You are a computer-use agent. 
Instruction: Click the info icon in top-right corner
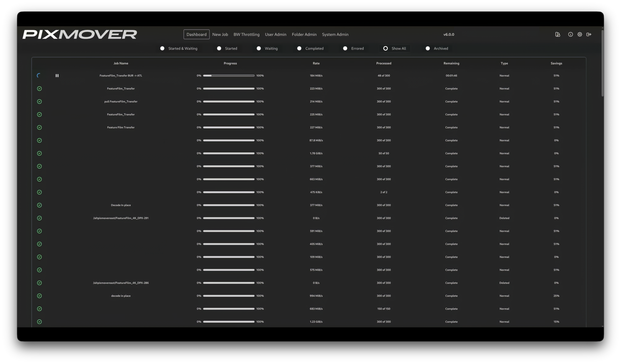(x=570, y=34)
